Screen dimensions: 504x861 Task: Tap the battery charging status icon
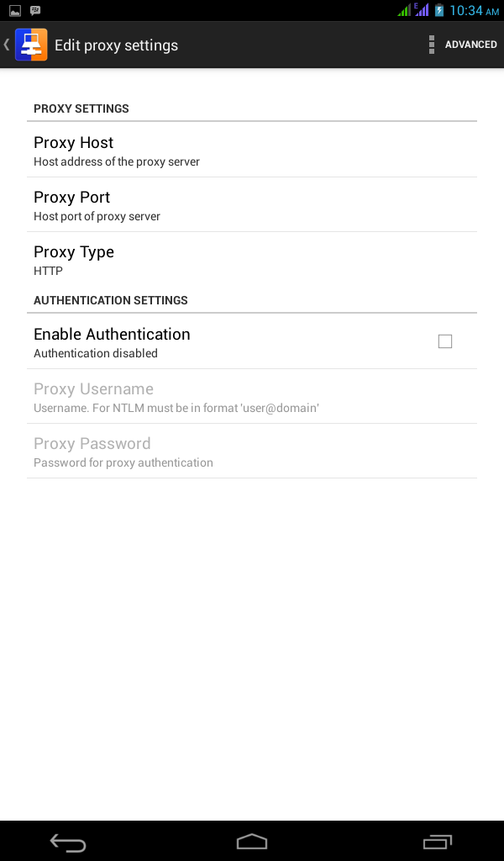(x=439, y=10)
